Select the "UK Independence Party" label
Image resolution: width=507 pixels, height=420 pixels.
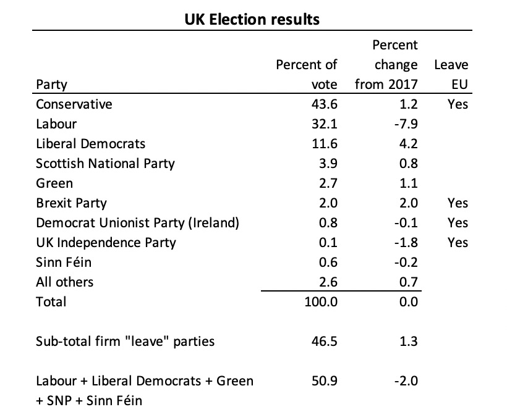[x=106, y=242]
